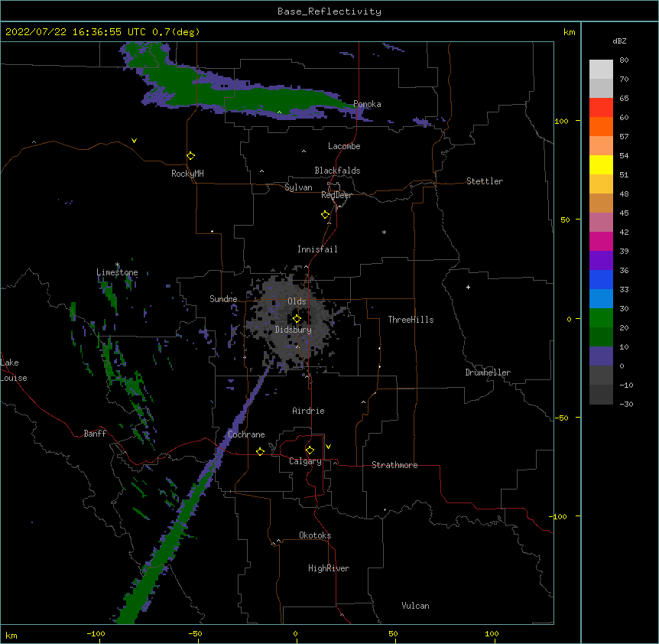The image size is (659, 644).
Task: Click the Vulcan label
Action: (x=415, y=606)
